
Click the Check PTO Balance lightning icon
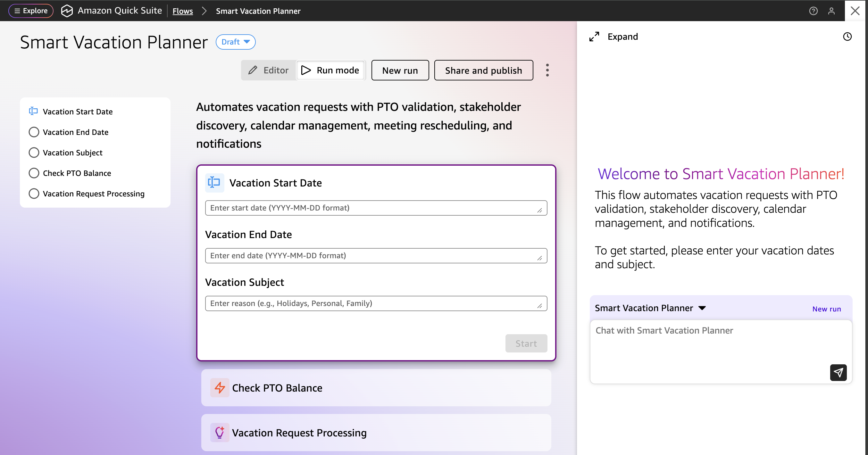220,388
